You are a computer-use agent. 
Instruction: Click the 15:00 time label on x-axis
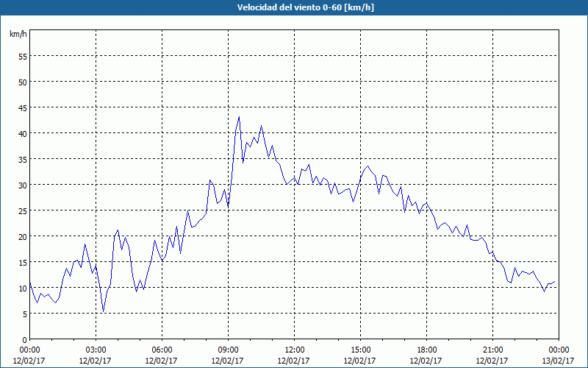pyautogui.click(x=360, y=350)
